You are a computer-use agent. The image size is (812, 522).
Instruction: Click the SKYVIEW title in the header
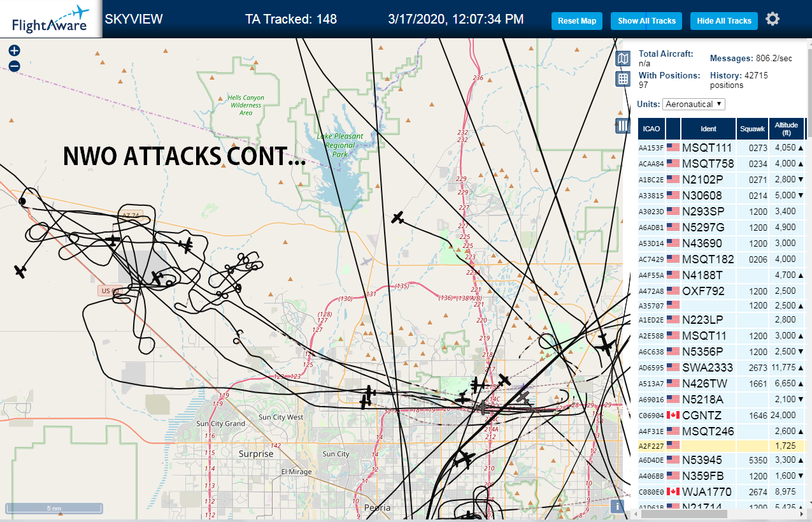(x=134, y=19)
